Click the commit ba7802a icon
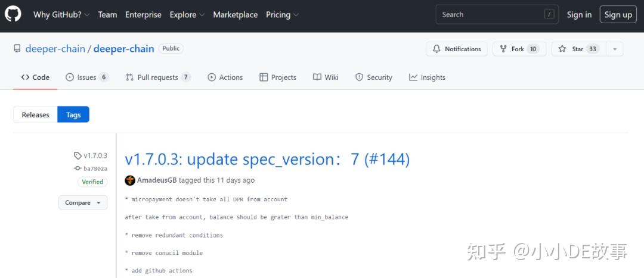The width and height of the screenshot is (644, 278). 78,168
